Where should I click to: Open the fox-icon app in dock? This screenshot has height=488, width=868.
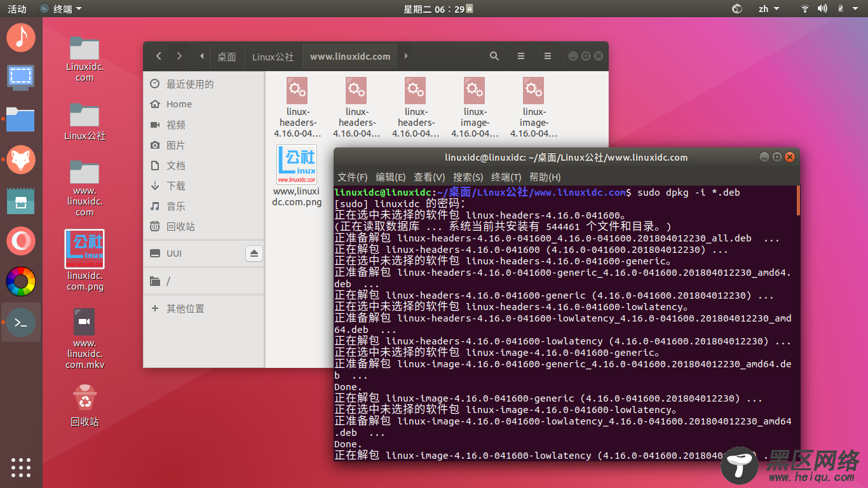[x=21, y=159]
